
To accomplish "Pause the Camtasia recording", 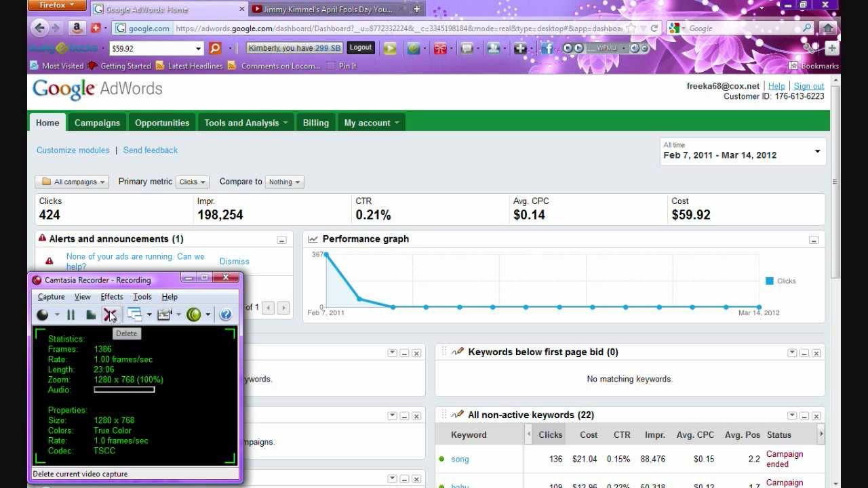I will 71,314.
